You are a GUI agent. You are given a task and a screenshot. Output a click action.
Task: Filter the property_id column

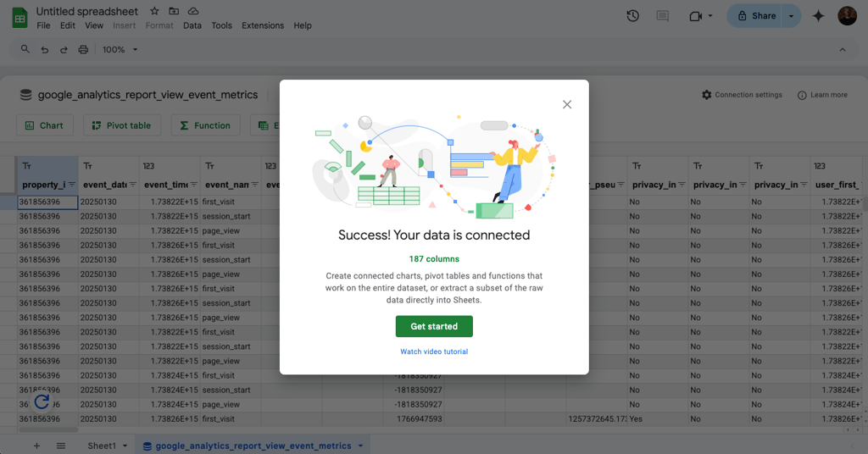click(x=71, y=185)
